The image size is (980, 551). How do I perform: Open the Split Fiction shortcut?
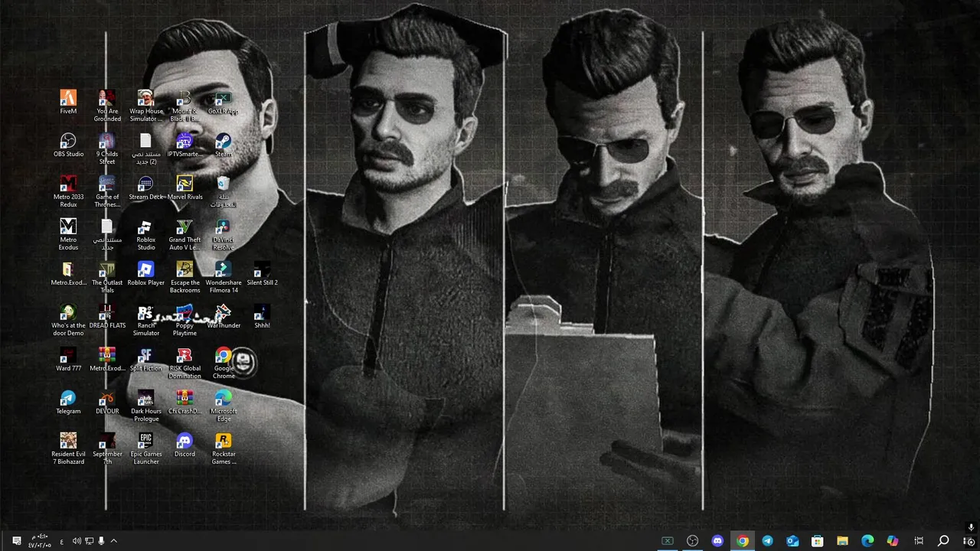146,360
